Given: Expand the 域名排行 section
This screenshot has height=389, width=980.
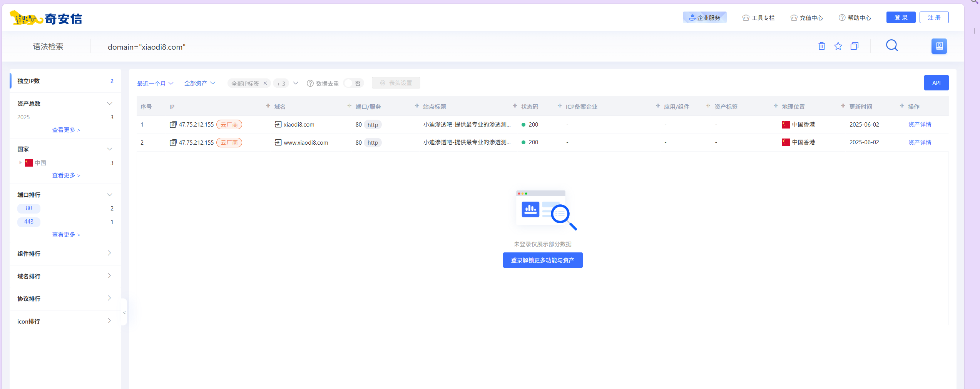Looking at the screenshot, I should 109,276.
